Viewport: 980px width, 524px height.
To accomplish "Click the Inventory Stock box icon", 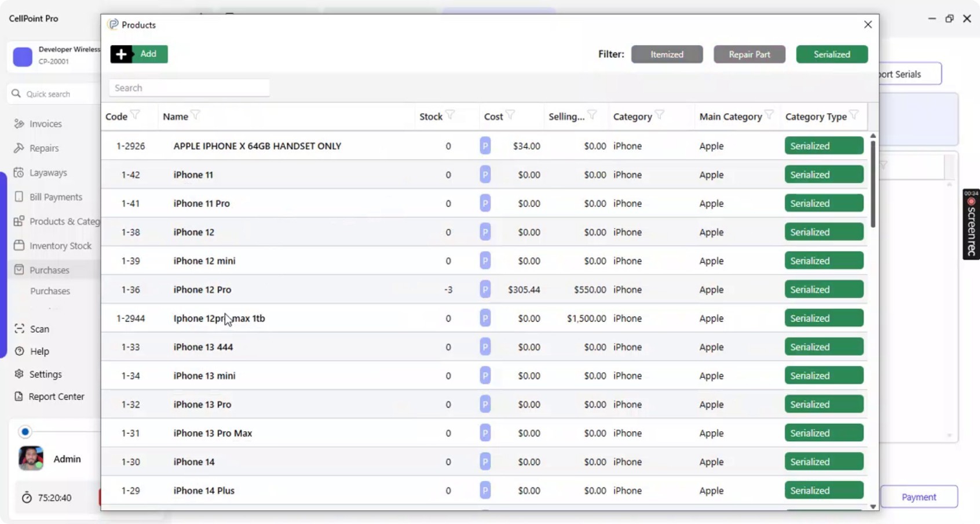I will tap(19, 245).
